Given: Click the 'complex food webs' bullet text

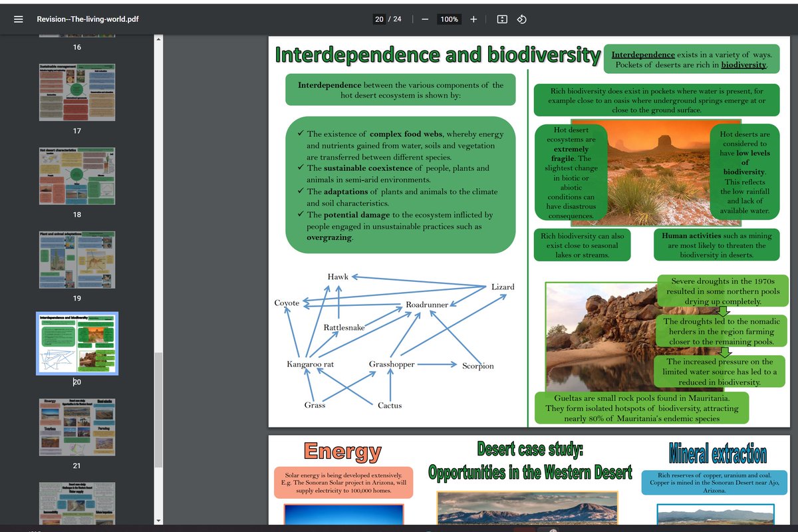Looking at the screenshot, I should click(x=406, y=134).
